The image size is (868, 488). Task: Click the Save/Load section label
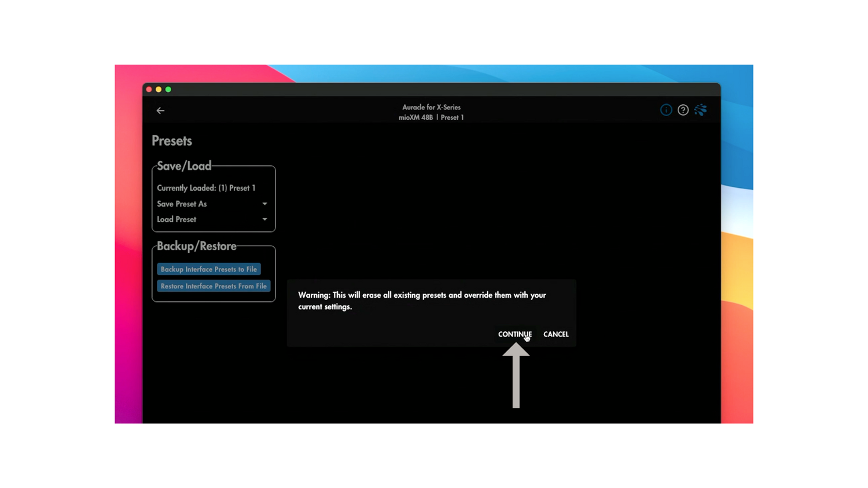(x=183, y=166)
